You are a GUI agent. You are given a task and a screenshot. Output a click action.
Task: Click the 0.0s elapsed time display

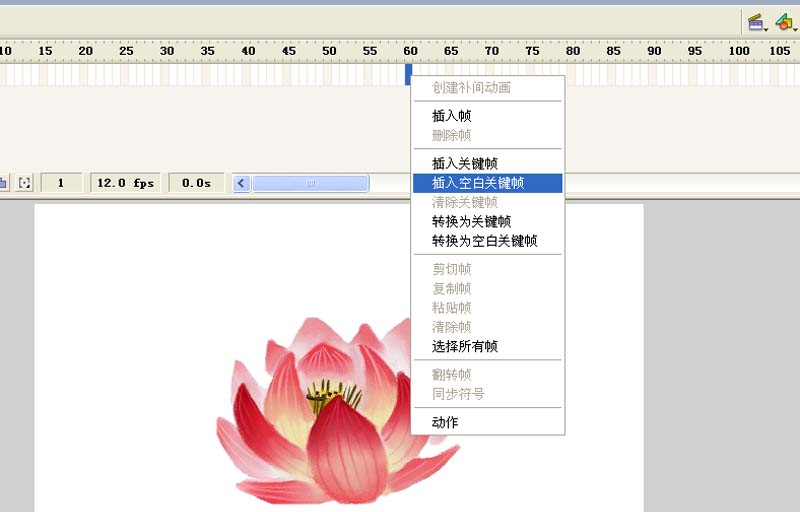tap(196, 183)
